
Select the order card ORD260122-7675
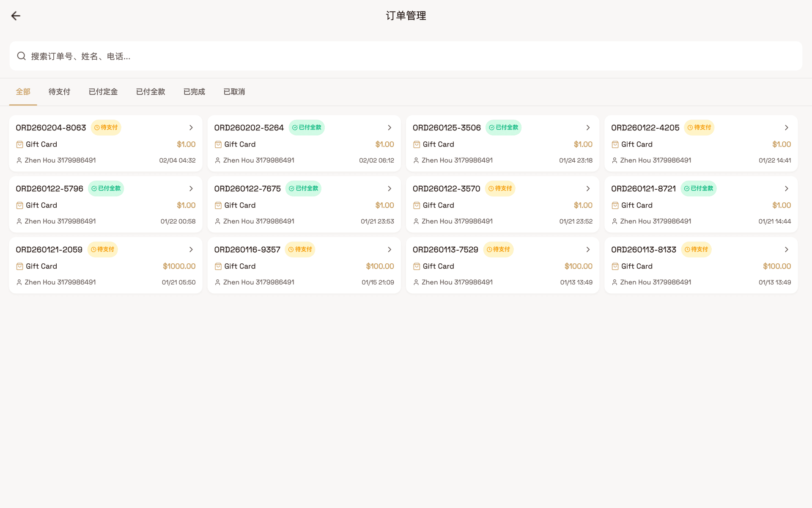[304, 204]
